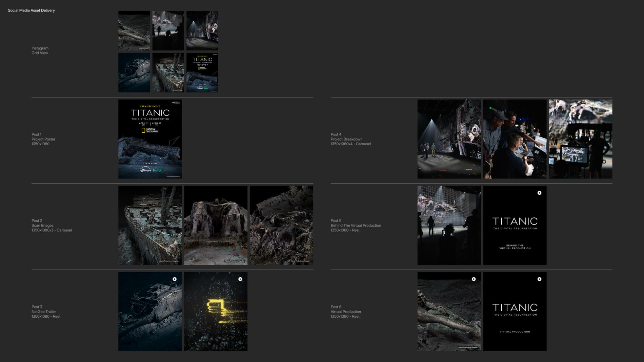
Task: Click the bottom-left blue shipwreck tile in grid
Action: (x=134, y=72)
